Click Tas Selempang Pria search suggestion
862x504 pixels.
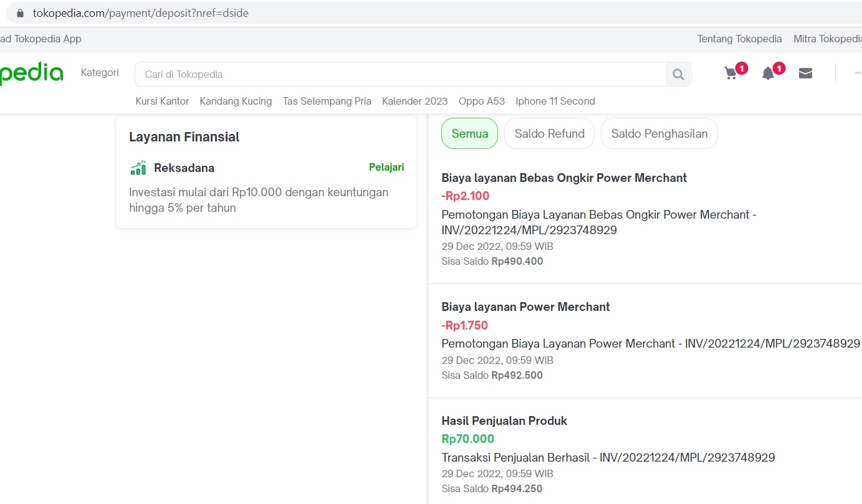click(327, 101)
